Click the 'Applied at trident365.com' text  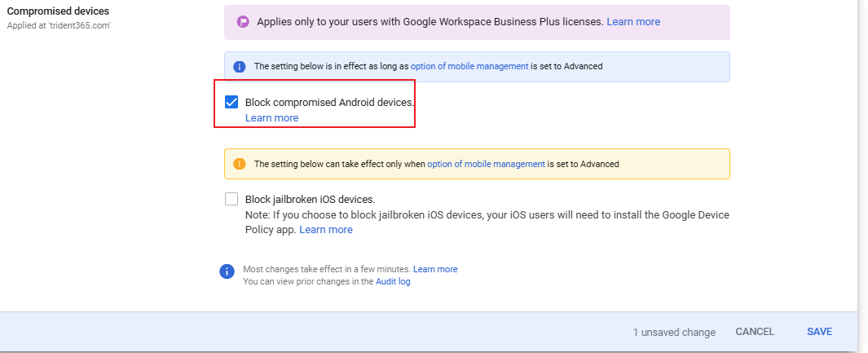(x=59, y=25)
